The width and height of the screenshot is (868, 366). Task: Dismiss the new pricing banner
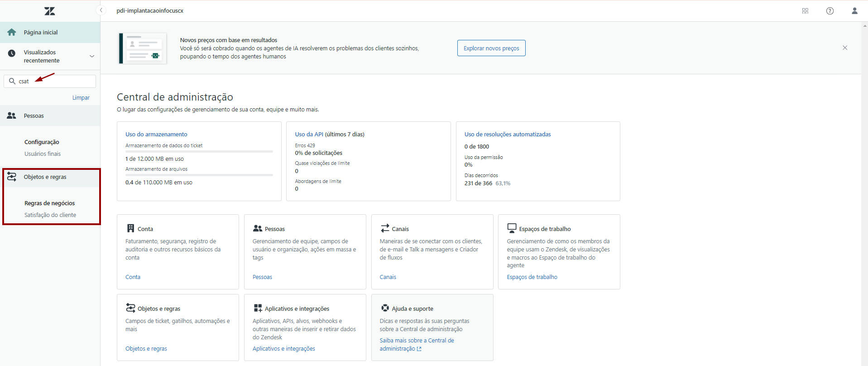844,48
